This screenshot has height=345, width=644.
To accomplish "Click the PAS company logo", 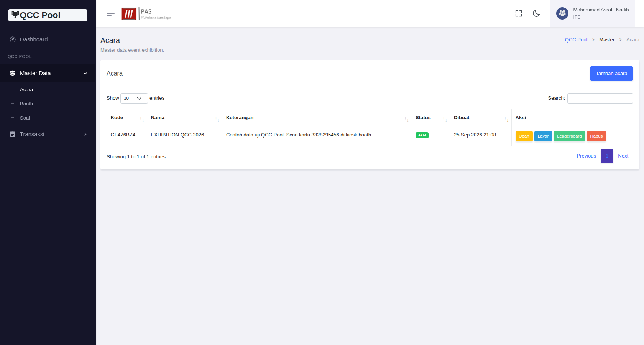I will 146,14.
